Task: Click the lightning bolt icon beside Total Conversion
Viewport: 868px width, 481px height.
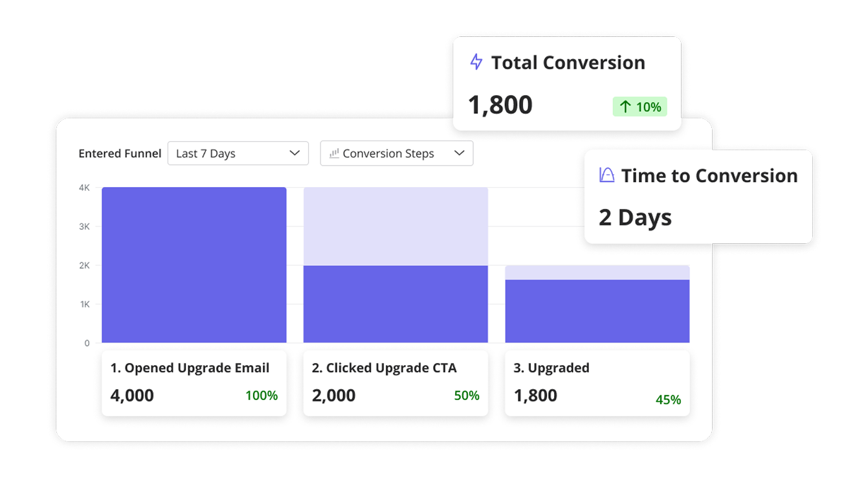Action: coord(476,62)
